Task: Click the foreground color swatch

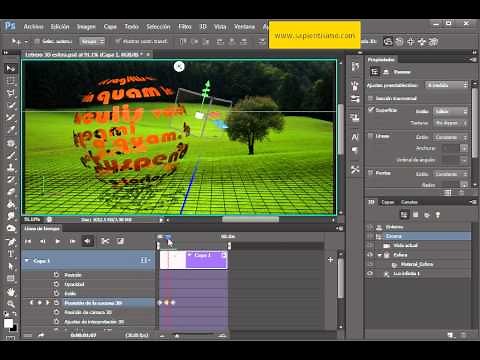Action: click(8, 323)
